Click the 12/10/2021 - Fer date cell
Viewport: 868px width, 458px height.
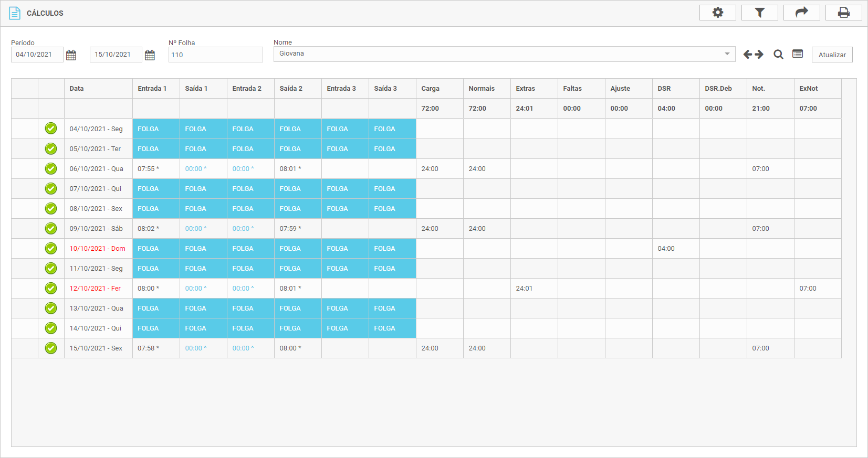(x=96, y=289)
